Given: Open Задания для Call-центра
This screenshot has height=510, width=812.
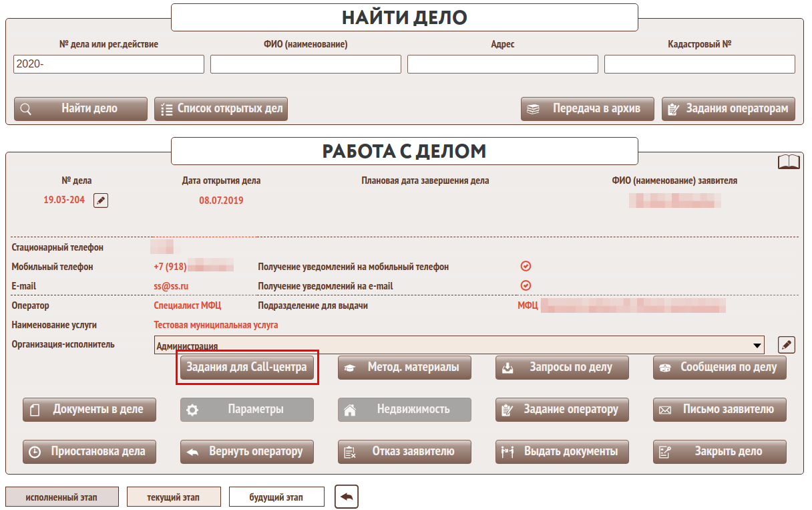Looking at the screenshot, I should [247, 368].
